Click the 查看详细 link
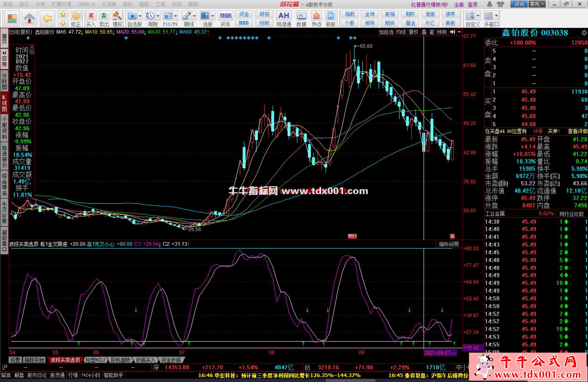 (x=578, y=131)
